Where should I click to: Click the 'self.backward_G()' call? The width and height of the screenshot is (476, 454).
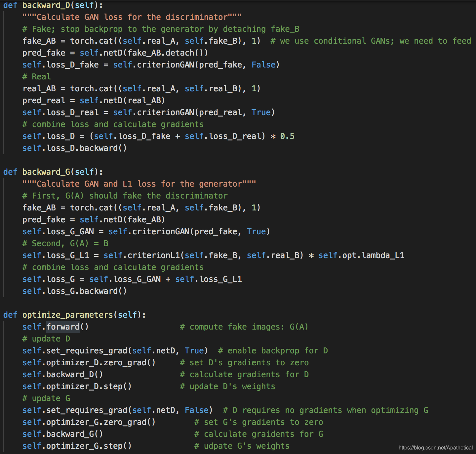coord(63,434)
